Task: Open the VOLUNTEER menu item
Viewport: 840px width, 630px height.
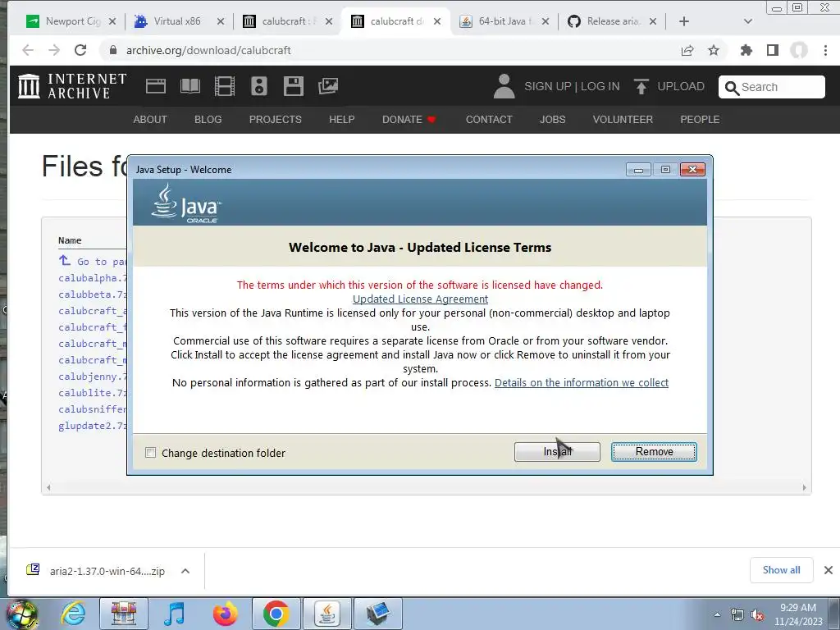Action: [x=623, y=120]
